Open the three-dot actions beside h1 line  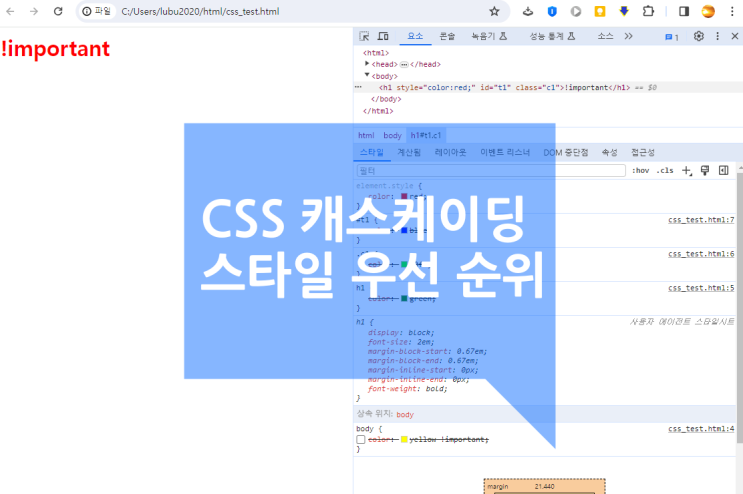[x=358, y=87]
